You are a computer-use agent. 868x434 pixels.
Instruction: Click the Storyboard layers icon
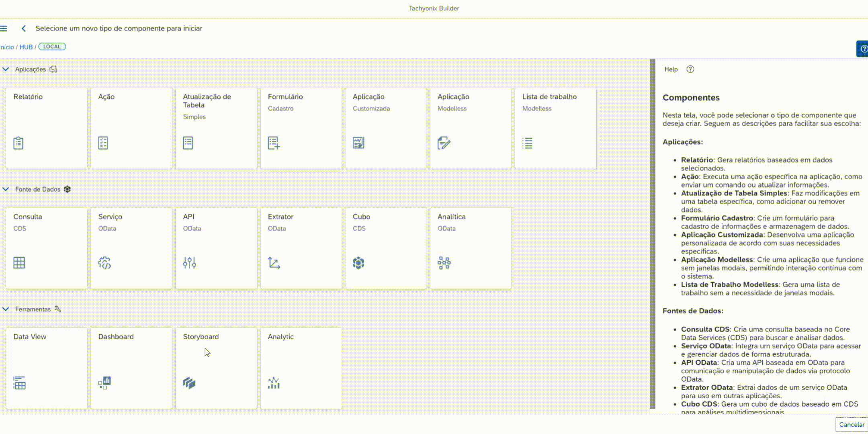[189, 383]
